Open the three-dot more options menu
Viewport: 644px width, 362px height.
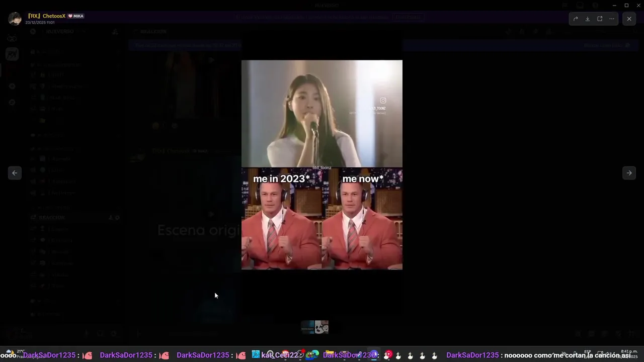pos(612,19)
